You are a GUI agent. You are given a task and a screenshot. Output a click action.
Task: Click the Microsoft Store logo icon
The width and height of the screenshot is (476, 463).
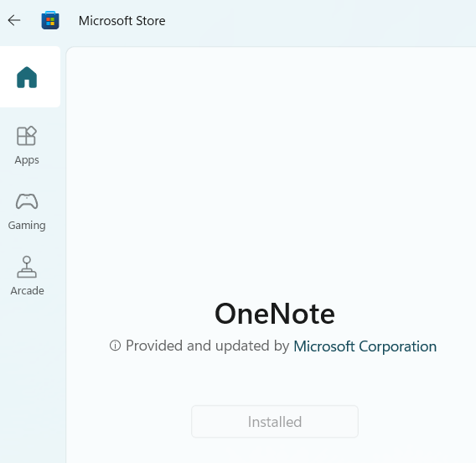(x=50, y=20)
